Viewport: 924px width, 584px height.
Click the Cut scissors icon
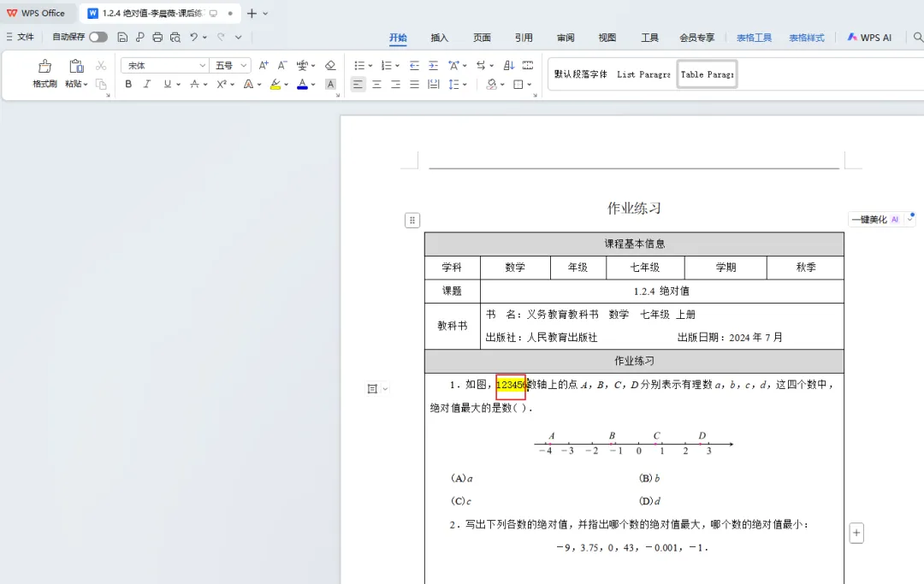click(x=101, y=65)
